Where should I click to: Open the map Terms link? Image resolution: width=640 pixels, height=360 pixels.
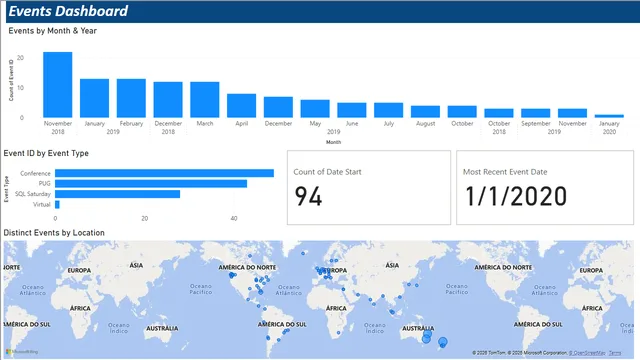pyautogui.click(x=615, y=353)
